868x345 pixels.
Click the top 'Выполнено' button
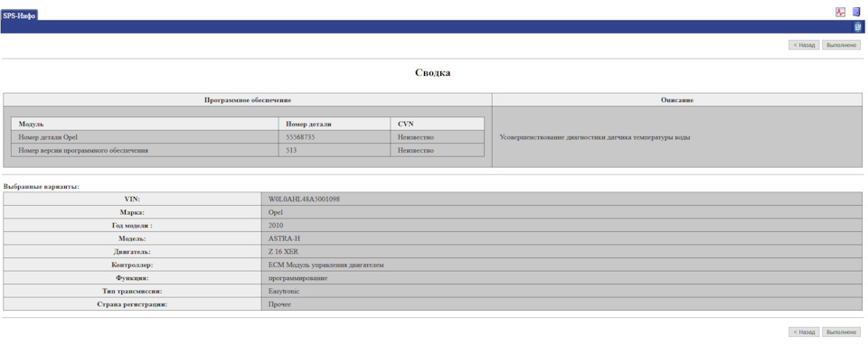point(842,45)
